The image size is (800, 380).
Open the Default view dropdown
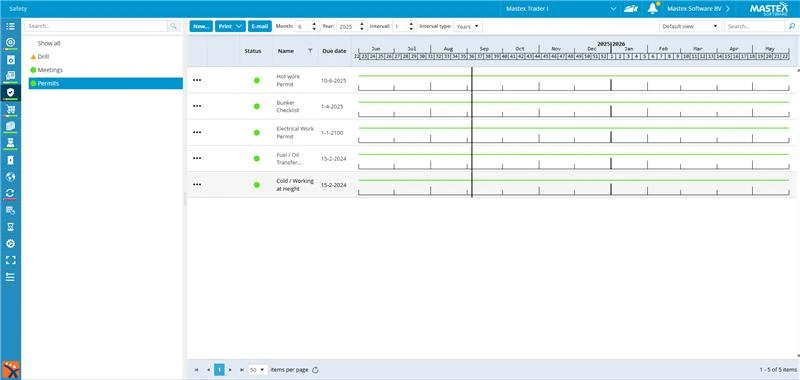pyautogui.click(x=690, y=26)
